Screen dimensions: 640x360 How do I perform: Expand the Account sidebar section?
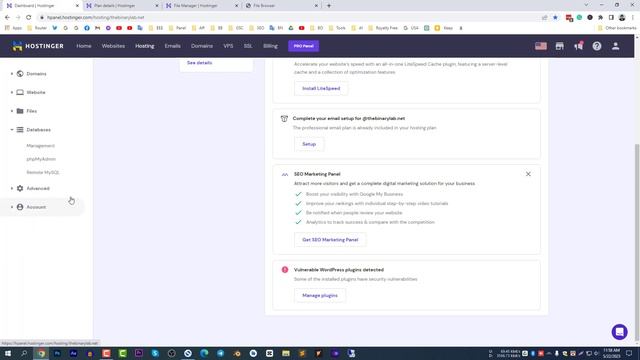(12, 207)
